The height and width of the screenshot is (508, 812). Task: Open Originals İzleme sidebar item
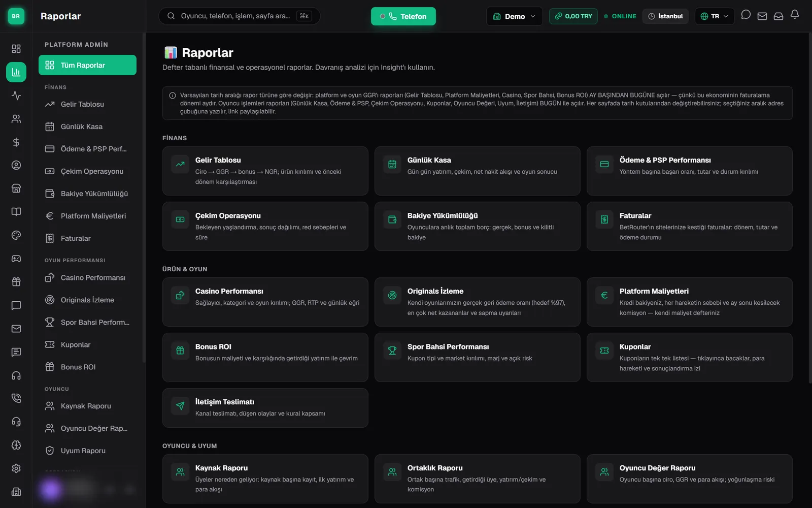click(x=87, y=300)
